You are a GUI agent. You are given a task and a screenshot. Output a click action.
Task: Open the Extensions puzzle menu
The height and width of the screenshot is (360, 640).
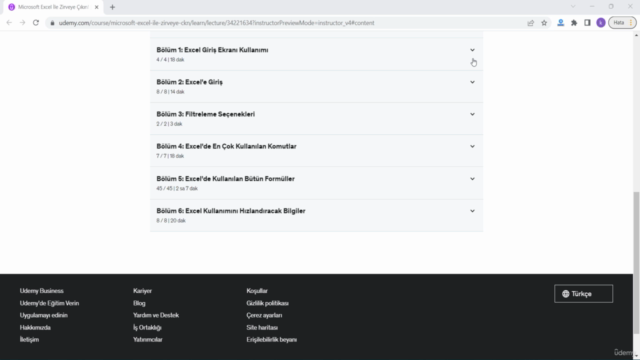point(574,23)
